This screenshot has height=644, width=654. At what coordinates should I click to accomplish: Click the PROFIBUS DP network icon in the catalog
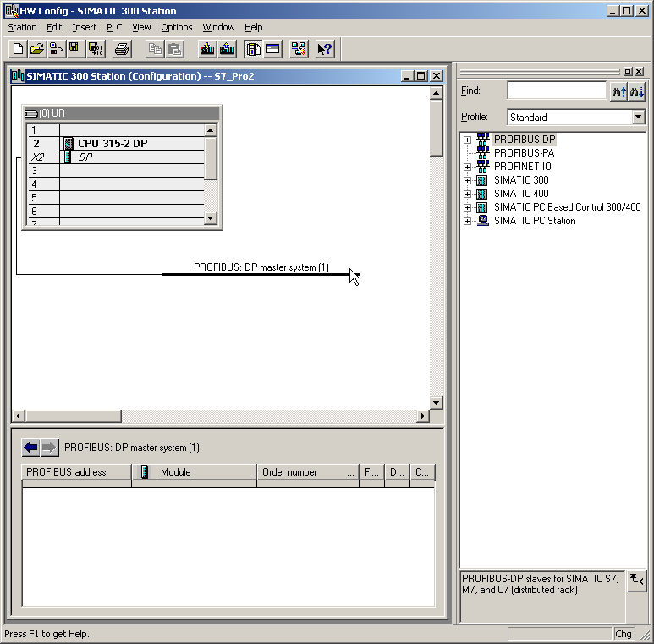click(482, 140)
